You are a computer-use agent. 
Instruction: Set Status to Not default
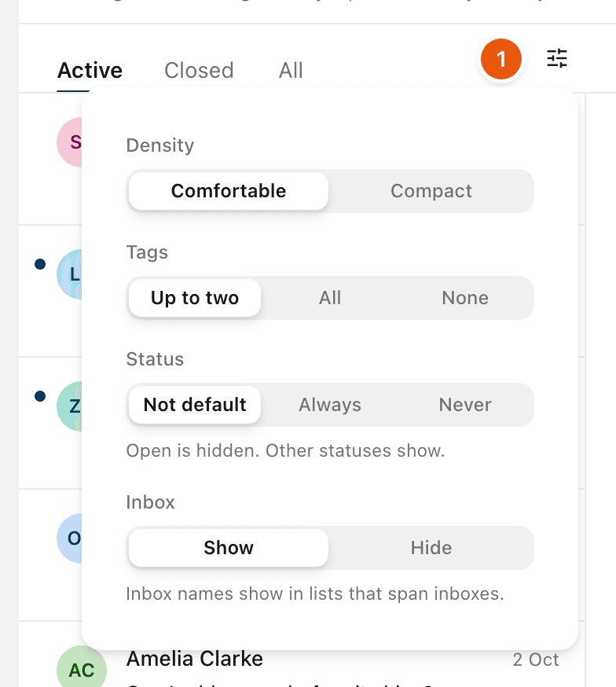point(195,405)
